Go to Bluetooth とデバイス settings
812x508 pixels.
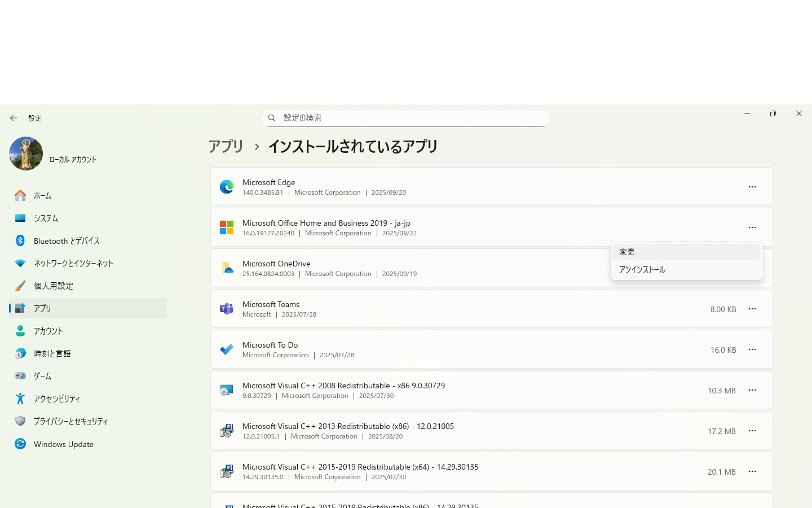coord(66,241)
